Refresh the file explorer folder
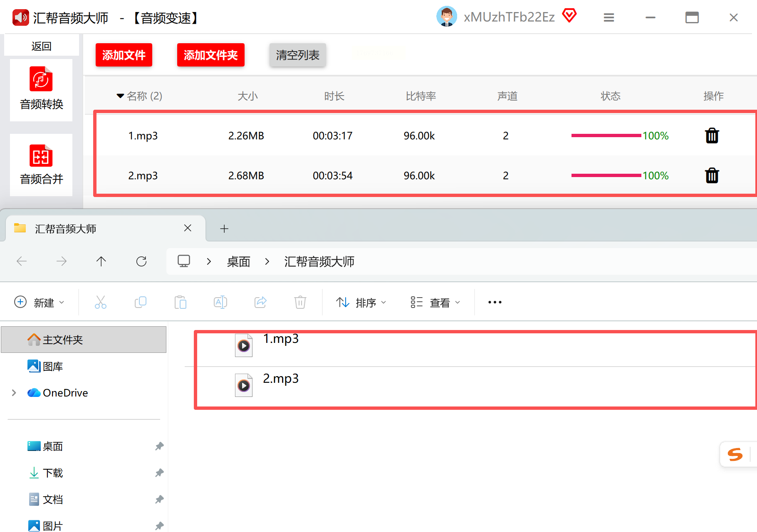The width and height of the screenshot is (757, 532). click(x=141, y=261)
